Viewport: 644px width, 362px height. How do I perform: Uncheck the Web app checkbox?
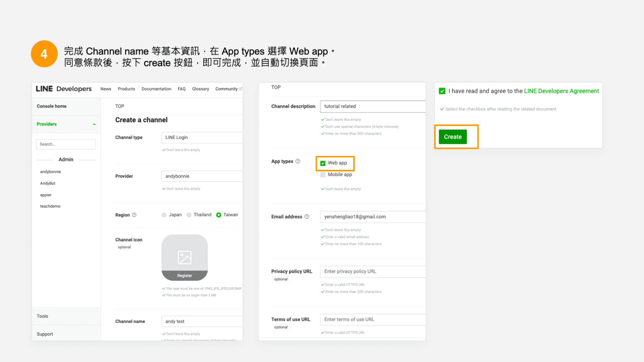(x=323, y=163)
